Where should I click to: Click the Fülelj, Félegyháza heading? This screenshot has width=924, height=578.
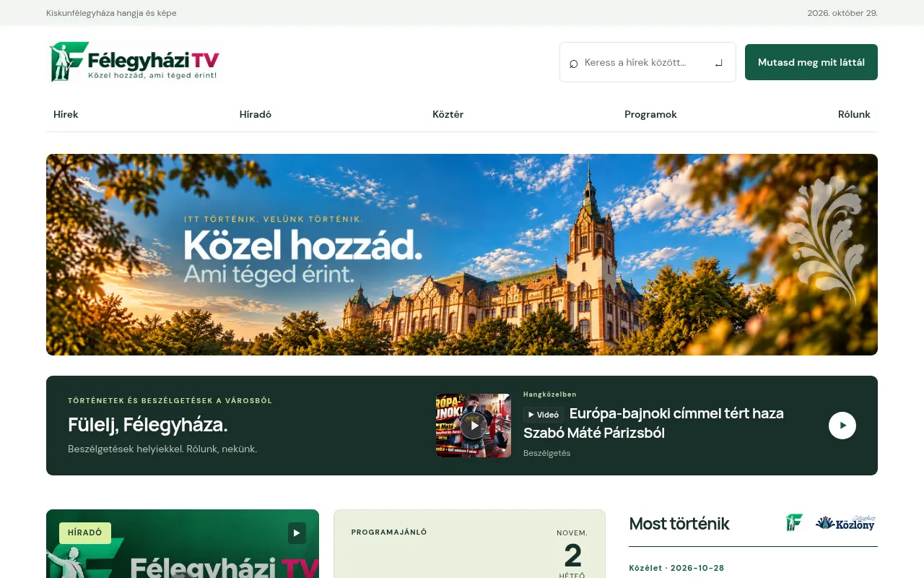click(148, 425)
